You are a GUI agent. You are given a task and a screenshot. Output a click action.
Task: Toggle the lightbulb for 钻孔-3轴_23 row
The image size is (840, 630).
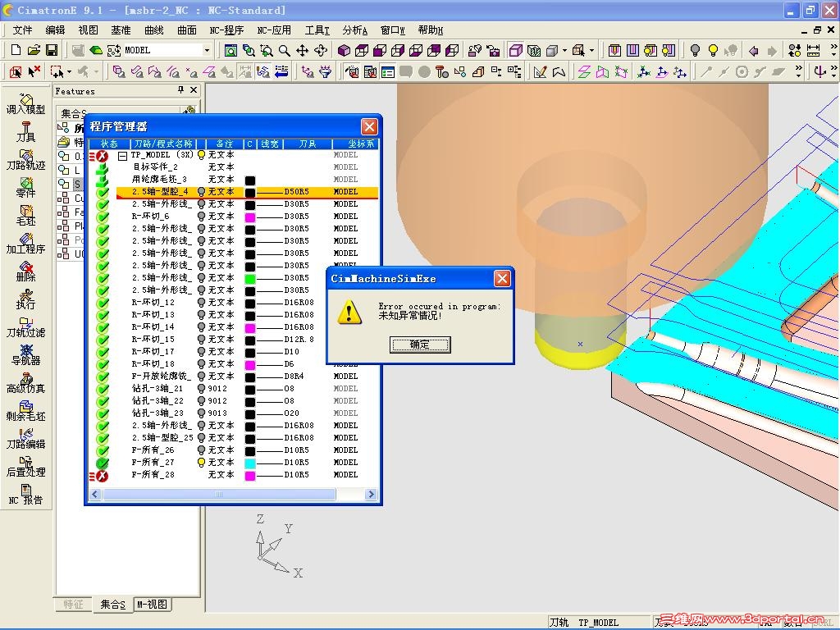click(x=202, y=413)
